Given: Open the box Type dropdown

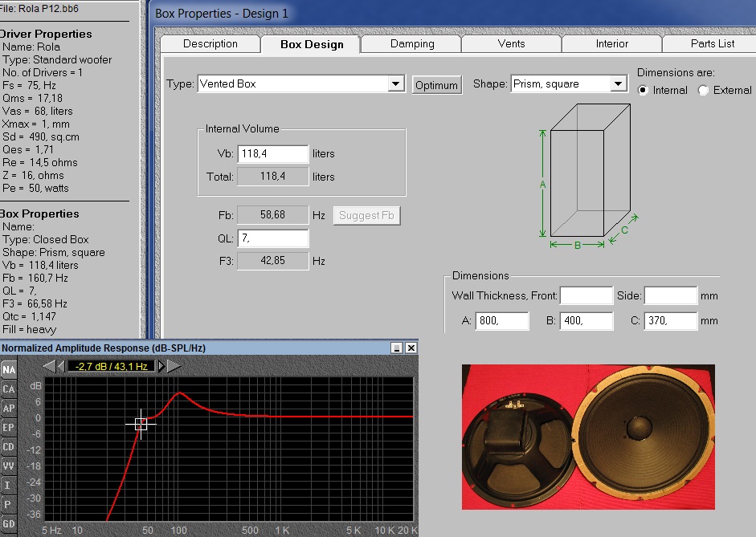Looking at the screenshot, I should point(395,83).
